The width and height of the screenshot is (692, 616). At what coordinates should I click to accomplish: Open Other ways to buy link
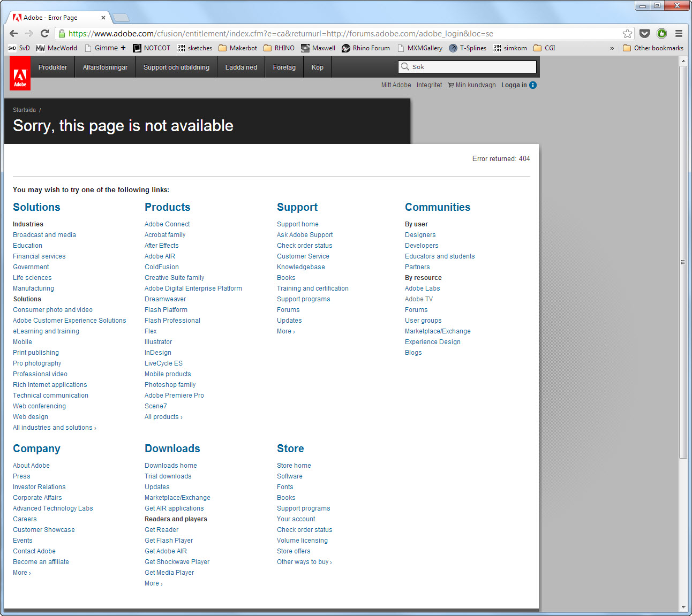pos(304,562)
